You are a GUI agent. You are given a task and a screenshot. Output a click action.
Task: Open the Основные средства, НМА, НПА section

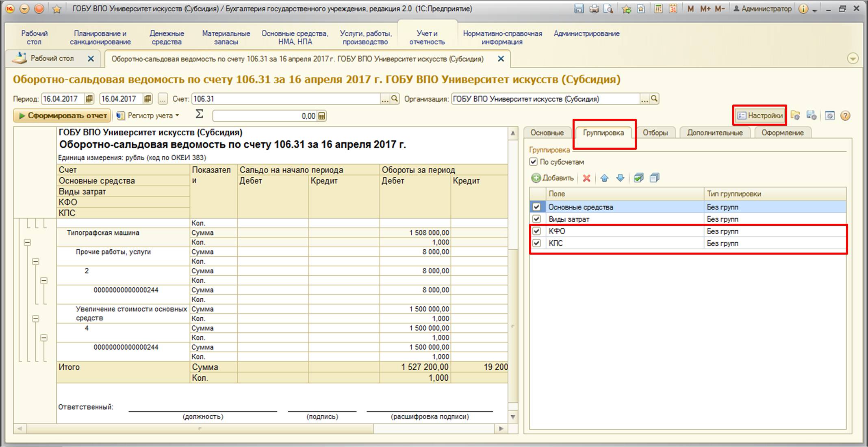click(295, 37)
